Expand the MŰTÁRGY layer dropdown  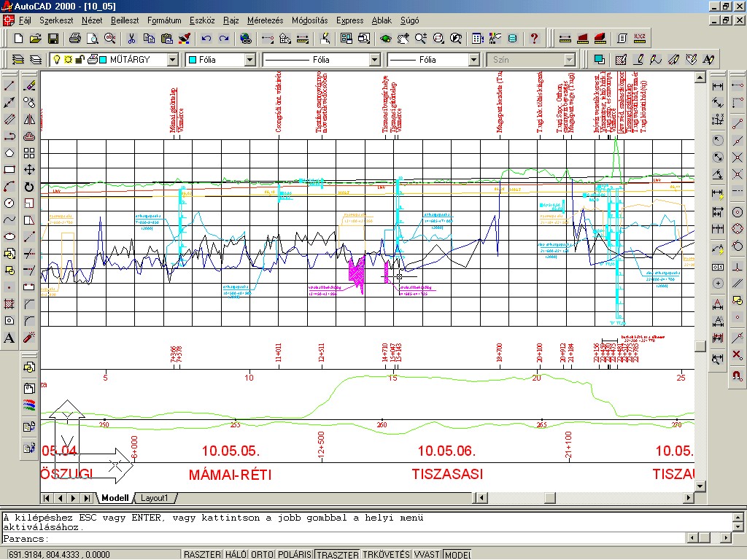(x=172, y=60)
